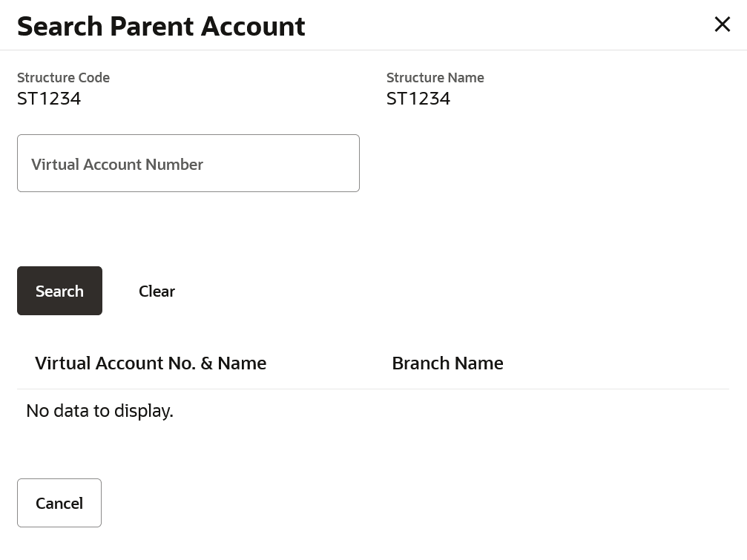Focus the Virtual Account Number text box
Screen dimensions: 747x560
click(188, 163)
